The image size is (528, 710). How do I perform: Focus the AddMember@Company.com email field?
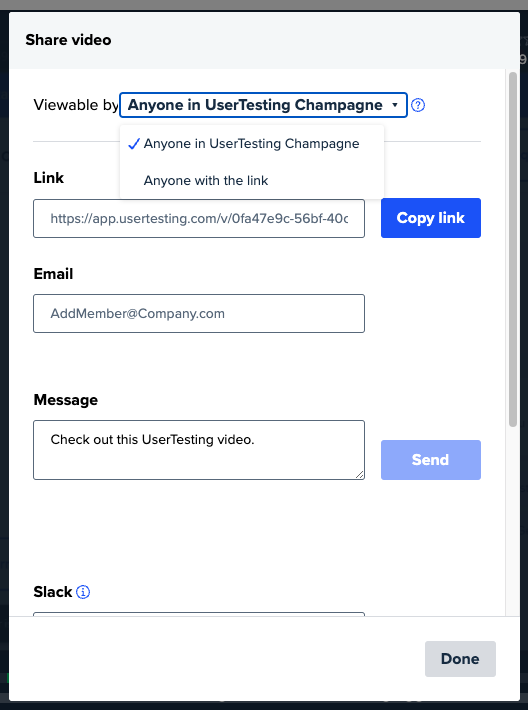click(199, 313)
